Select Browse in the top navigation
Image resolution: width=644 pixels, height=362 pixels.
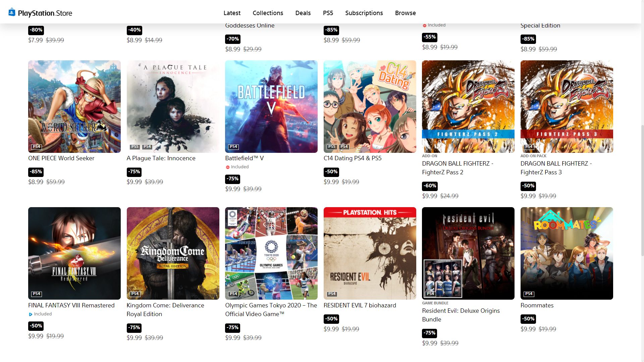click(405, 13)
